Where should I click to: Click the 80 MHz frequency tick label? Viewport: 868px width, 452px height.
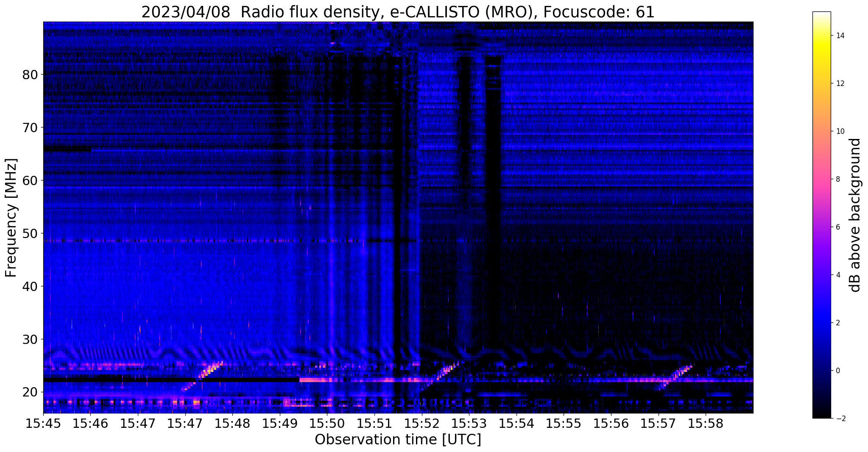click(30, 75)
